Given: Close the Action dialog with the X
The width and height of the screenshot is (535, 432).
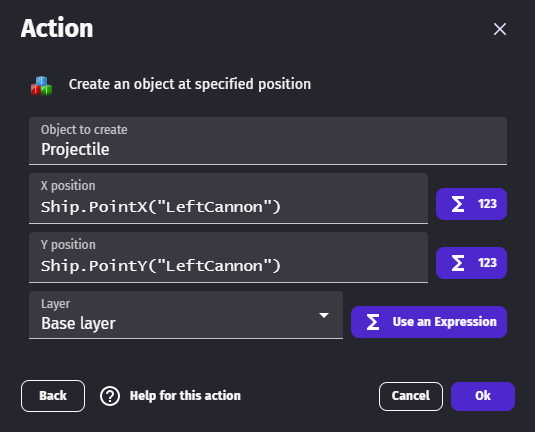Looking at the screenshot, I should coord(500,29).
